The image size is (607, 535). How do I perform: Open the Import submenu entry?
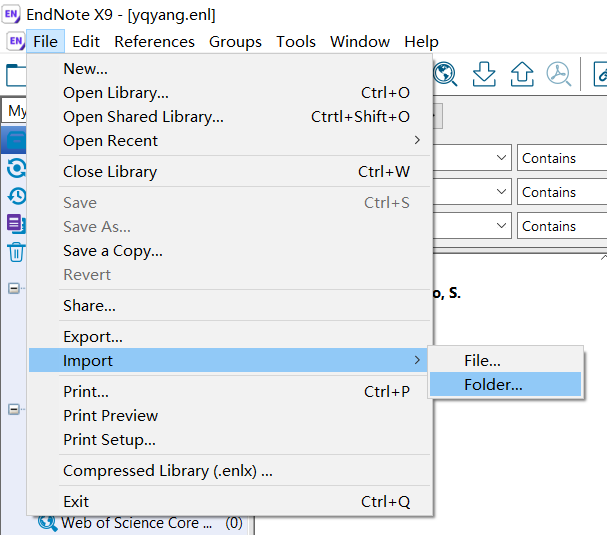(x=230, y=360)
